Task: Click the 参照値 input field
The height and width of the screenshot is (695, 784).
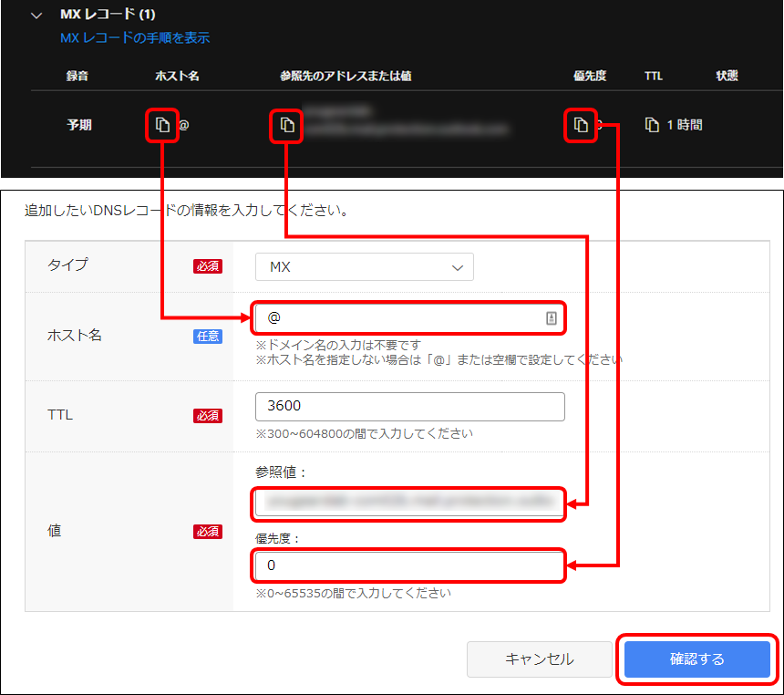Action: click(408, 503)
